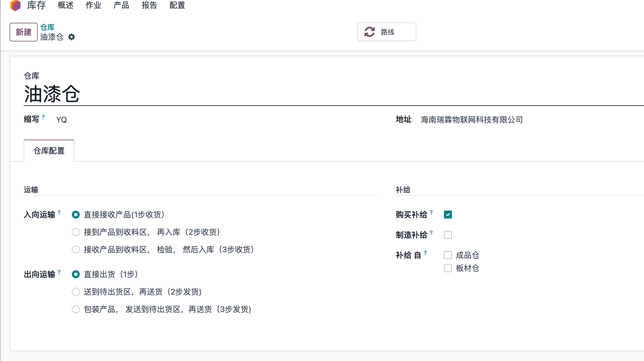Open the 作业 menu
Image resolution: width=644 pixels, height=361 pixels.
tap(94, 6)
